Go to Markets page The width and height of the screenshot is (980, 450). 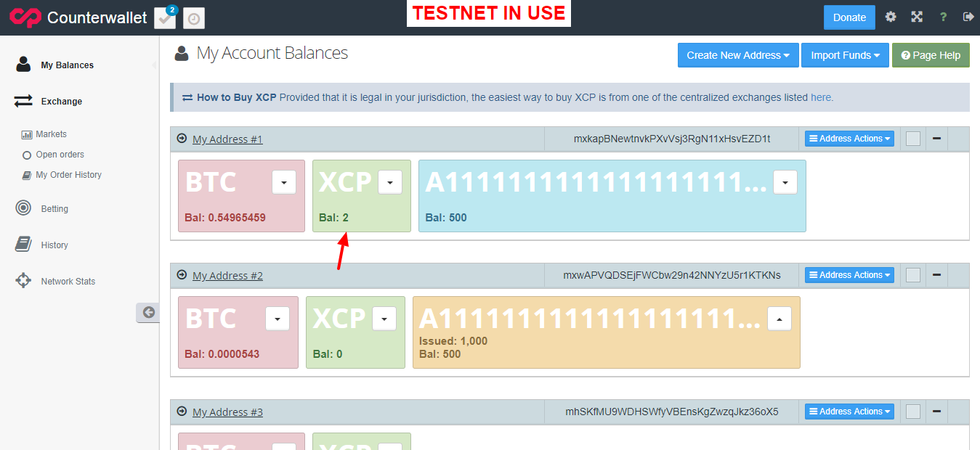tap(51, 134)
